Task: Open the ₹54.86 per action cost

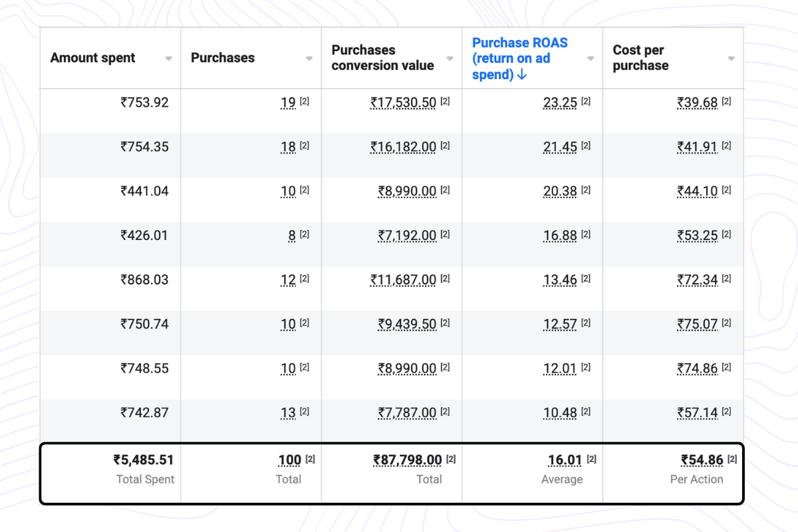Action: 702,460
